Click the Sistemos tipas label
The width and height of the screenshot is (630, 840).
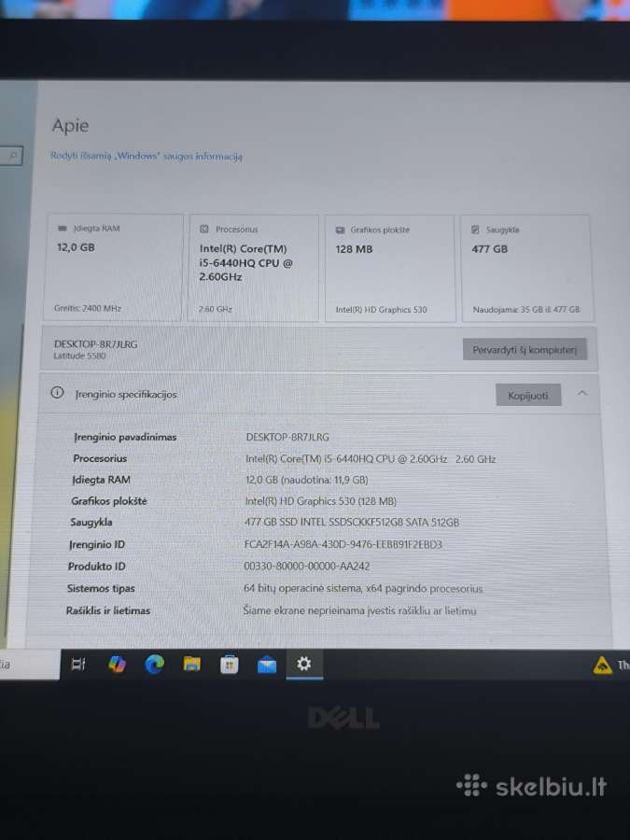[x=101, y=588]
